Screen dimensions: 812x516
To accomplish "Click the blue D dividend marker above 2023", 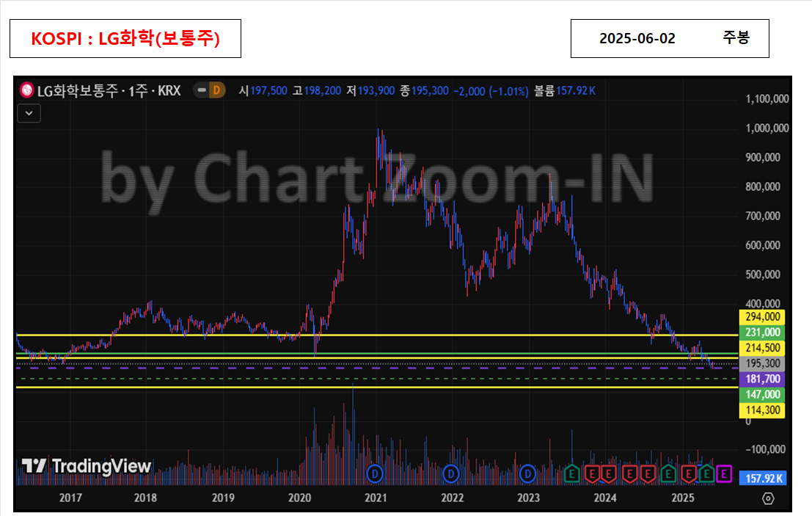I will 527,473.
